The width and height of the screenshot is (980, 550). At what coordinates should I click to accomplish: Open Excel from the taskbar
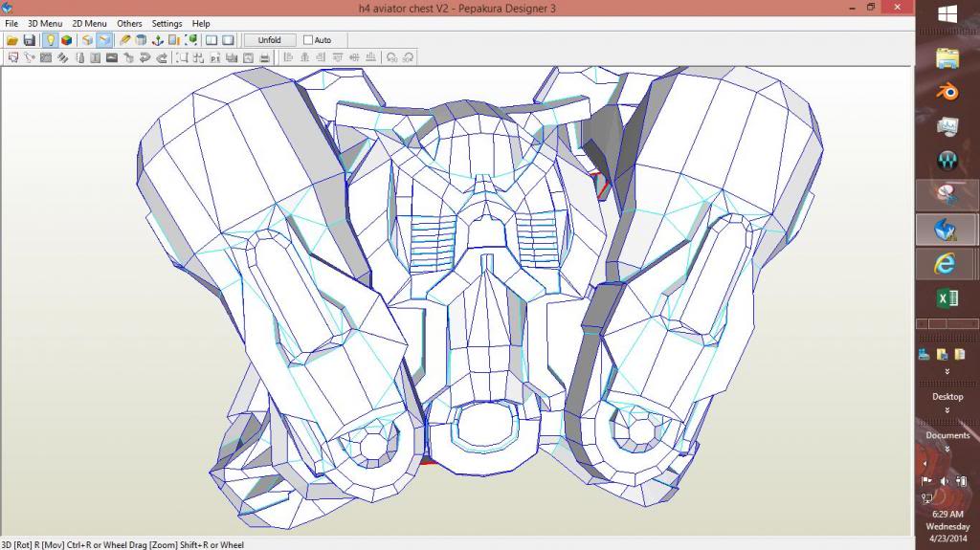pos(947,298)
